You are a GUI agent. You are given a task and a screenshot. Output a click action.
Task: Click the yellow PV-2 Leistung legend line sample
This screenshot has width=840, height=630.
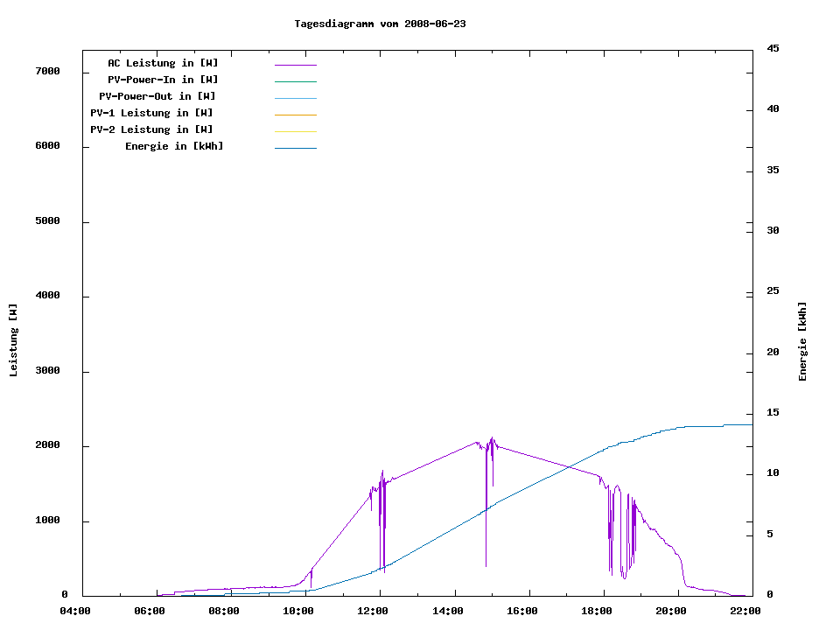tap(295, 131)
